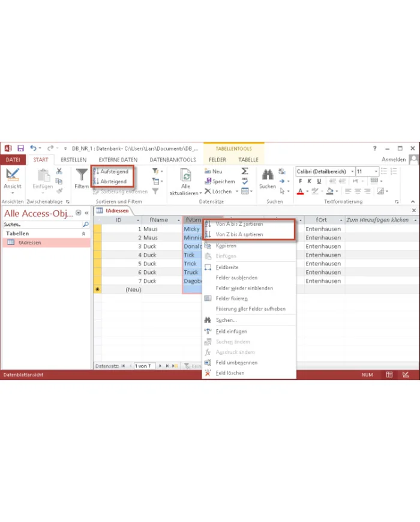Screen dimensions: 420x522
Task: Click the save icon in the title bar
Action: click(x=20, y=148)
